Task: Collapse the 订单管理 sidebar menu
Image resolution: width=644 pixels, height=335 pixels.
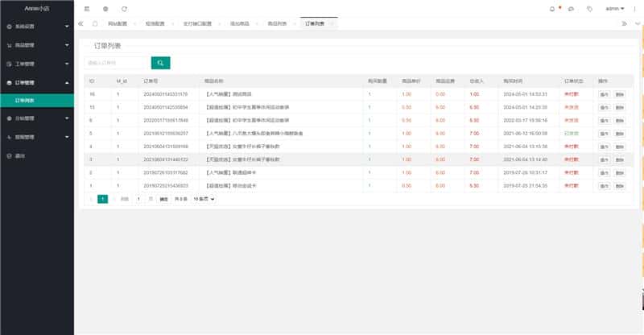Action: tap(36, 82)
